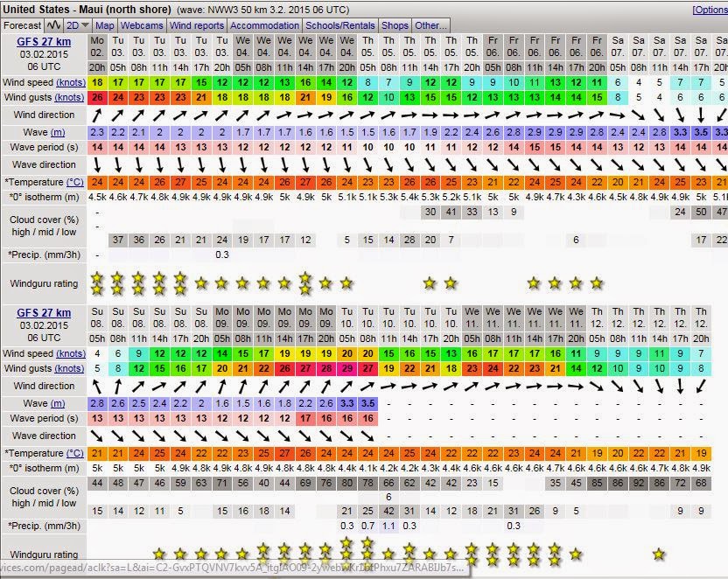The width and height of the screenshot is (728, 579).
Task: Click isotherm value 5.4k for Th 05. 11h
Action: pyautogui.click(x=409, y=197)
